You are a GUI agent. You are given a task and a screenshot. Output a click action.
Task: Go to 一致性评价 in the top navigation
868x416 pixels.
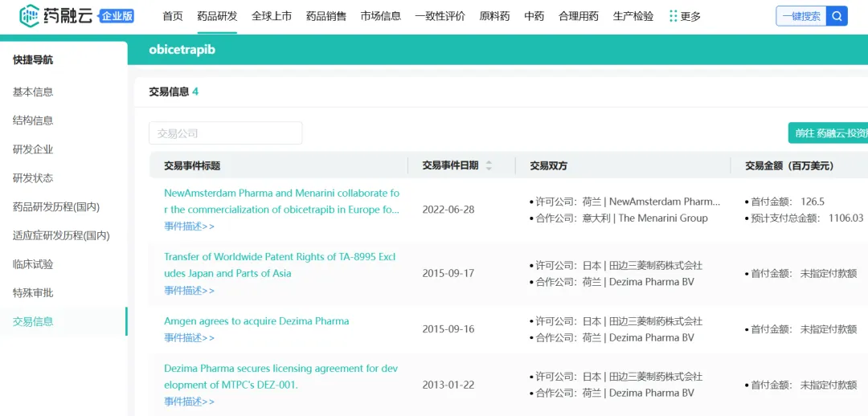coord(440,16)
